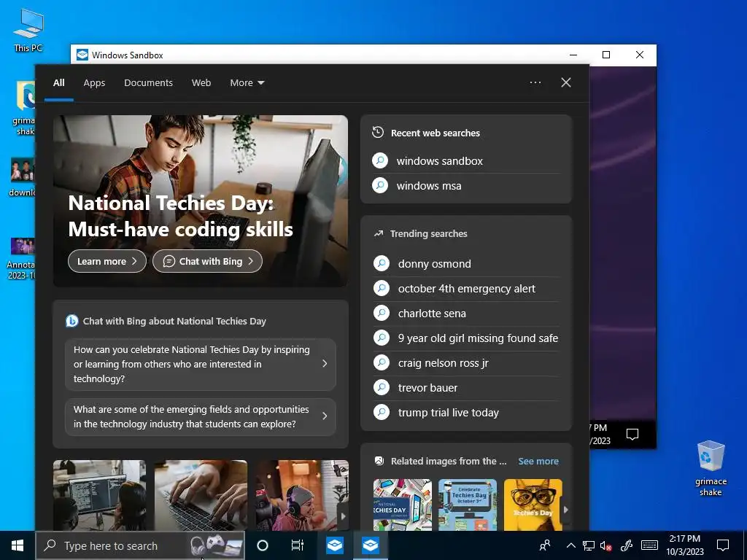Advance related images carousel arrow

[x=566, y=510]
